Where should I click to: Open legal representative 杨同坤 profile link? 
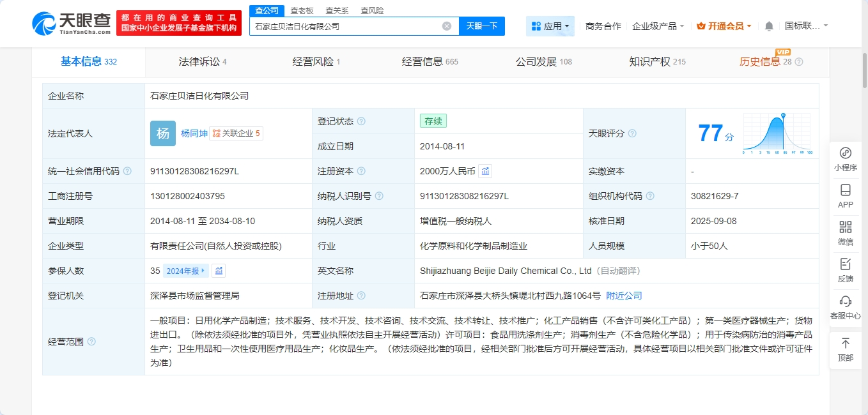pos(194,133)
